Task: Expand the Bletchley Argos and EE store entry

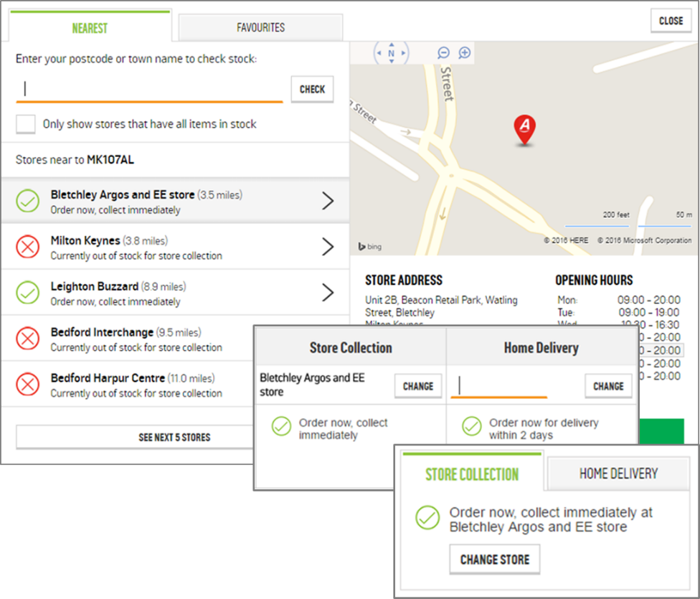Action: [328, 201]
